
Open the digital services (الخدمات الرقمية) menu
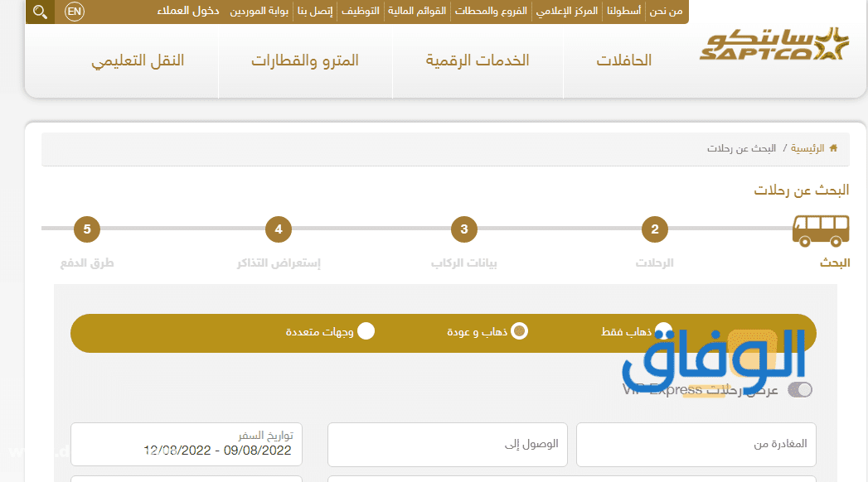point(478,60)
